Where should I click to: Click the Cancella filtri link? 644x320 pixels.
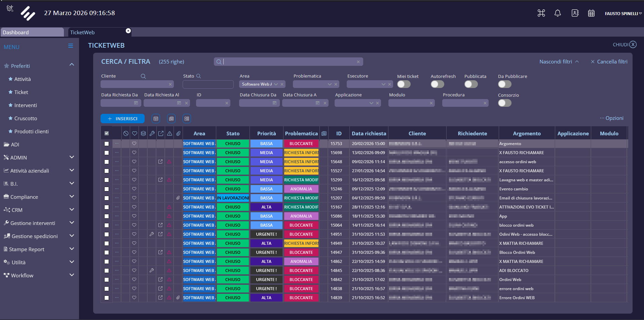(x=609, y=62)
